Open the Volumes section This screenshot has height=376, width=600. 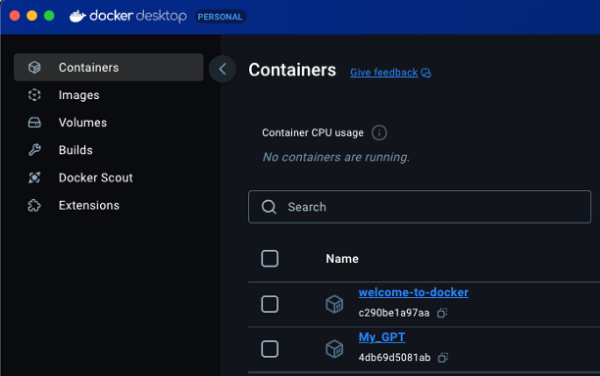coord(109,122)
